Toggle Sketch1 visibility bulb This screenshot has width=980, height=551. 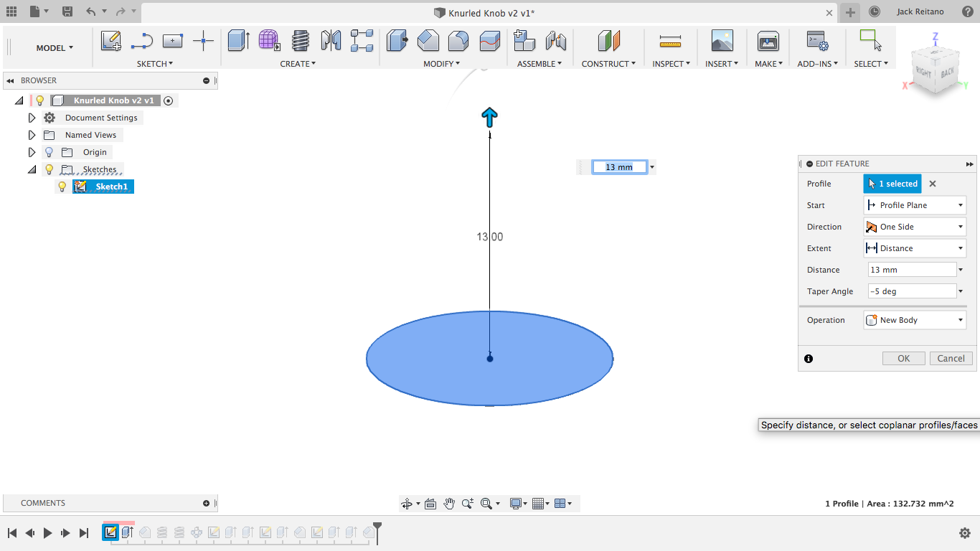[x=62, y=187]
